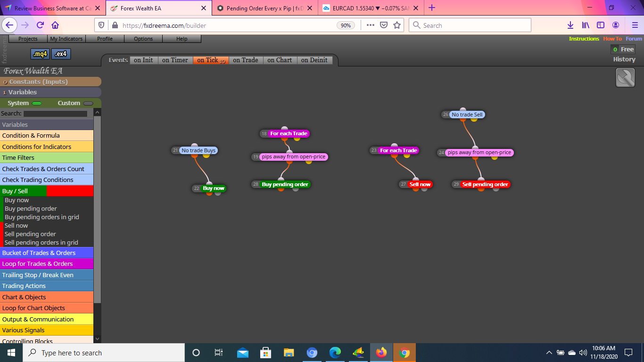Screen dimensions: 644x362
Task: Open a new browser tab
Action: point(432,8)
